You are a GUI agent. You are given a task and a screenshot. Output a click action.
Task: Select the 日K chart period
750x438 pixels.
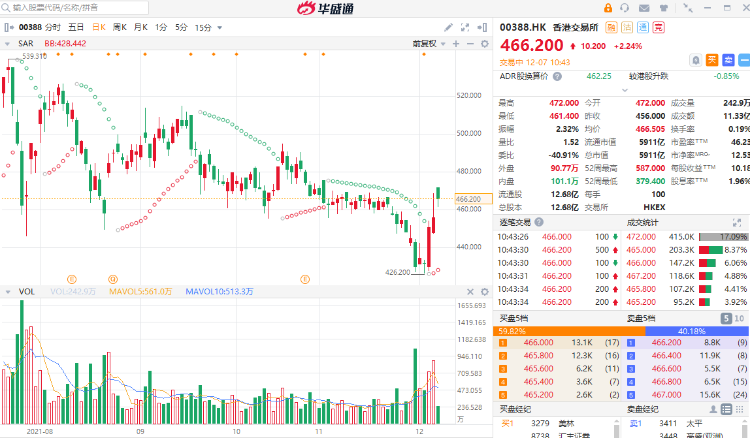click(x=98, y=28)
